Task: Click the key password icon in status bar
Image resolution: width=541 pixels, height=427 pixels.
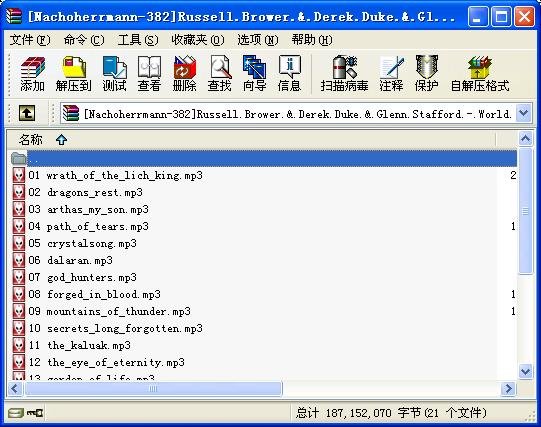Action: (35, 413)
